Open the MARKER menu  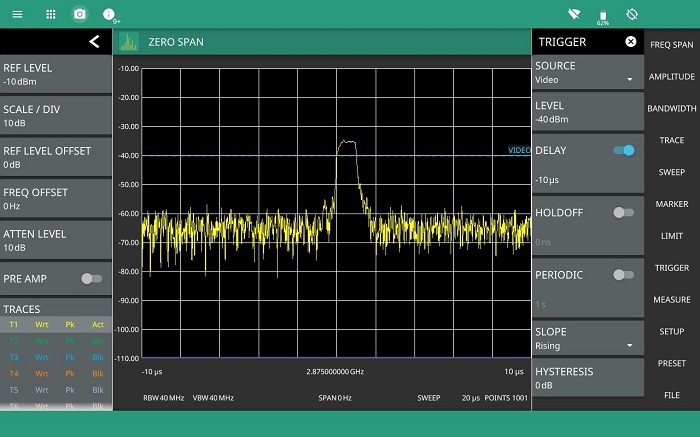pos(671,204)
